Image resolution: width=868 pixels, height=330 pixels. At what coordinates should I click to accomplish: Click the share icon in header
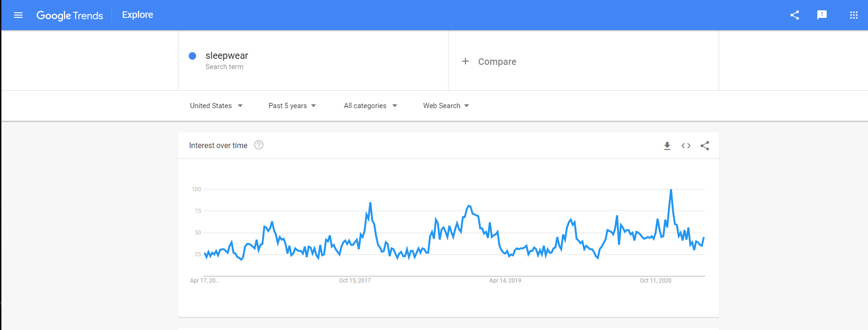(795, 15)
